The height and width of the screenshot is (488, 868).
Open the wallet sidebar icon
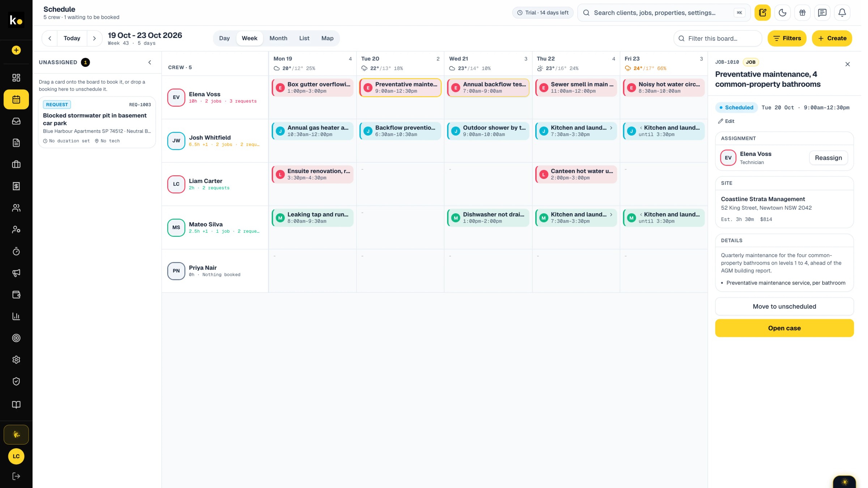click(16, 295)
